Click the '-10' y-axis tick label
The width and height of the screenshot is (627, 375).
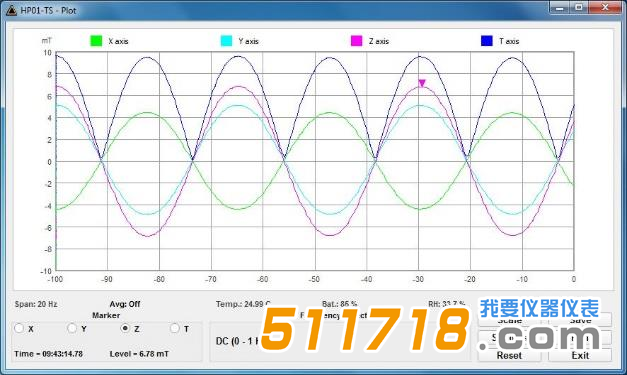coord(46,271)
